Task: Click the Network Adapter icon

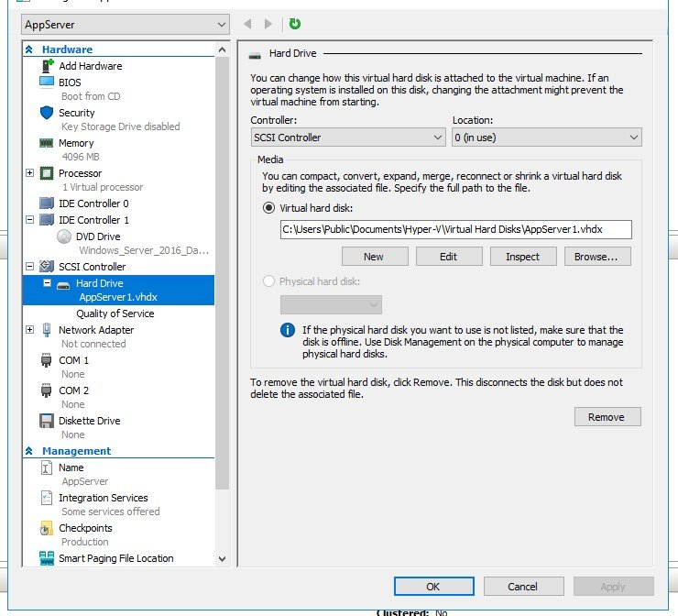Action: 47,330
